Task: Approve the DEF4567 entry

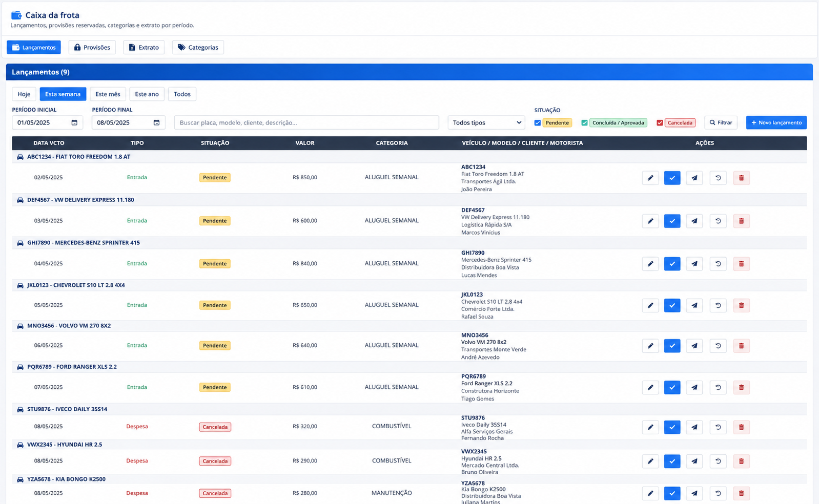Action: point(672,221)
